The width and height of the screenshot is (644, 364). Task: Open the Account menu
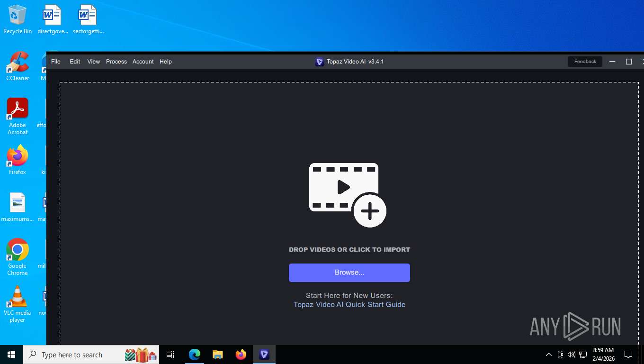143,62
